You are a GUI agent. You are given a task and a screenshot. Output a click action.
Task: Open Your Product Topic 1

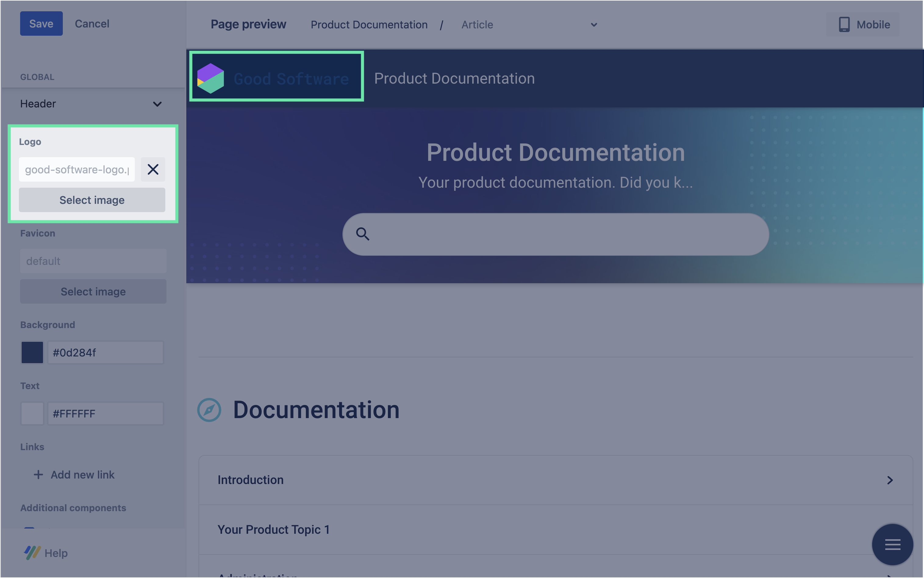(x=274, y=529)
